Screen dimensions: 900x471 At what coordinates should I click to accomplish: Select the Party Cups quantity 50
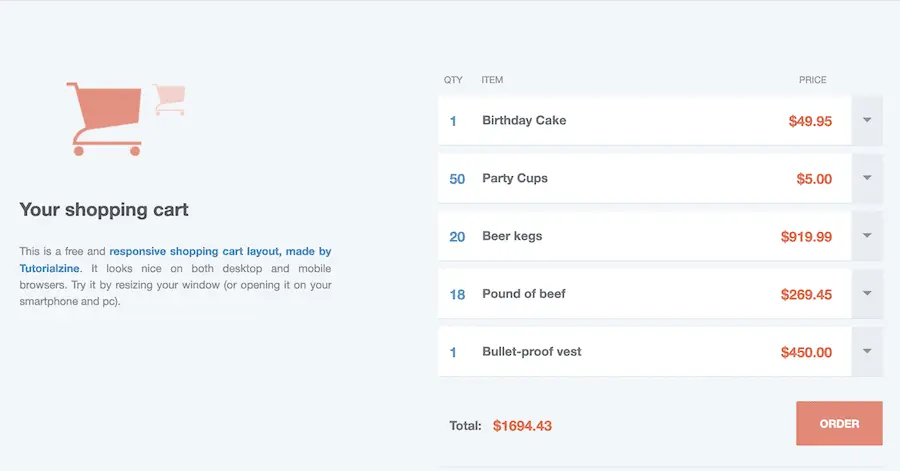pos(457,179)
